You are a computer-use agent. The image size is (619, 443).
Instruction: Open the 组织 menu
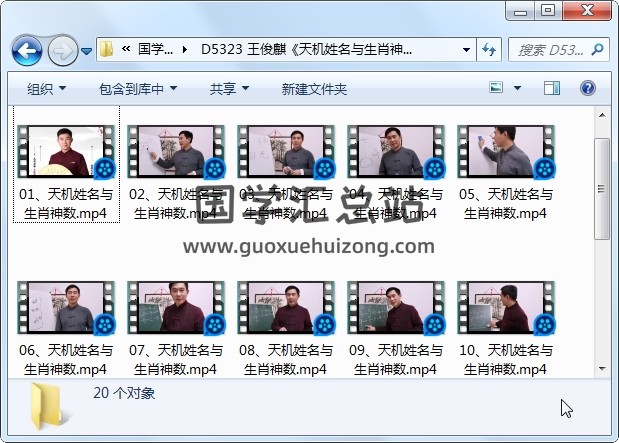pyautogui.click(x=46, y=89)
